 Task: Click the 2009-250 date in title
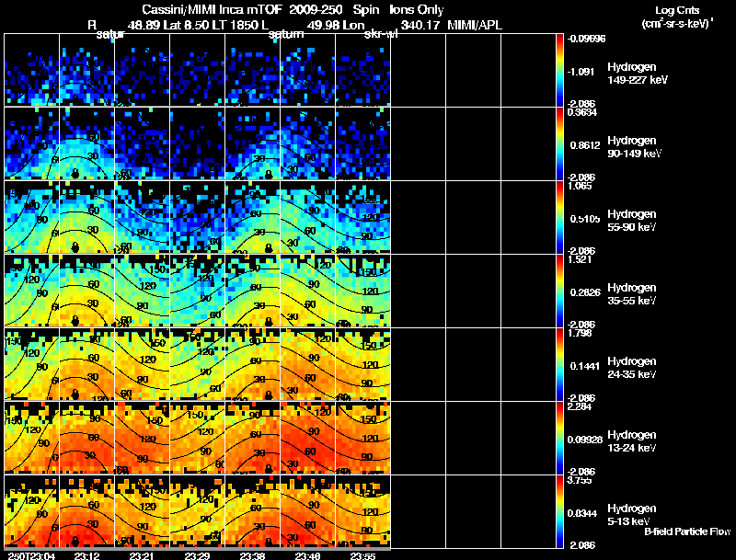316,9
